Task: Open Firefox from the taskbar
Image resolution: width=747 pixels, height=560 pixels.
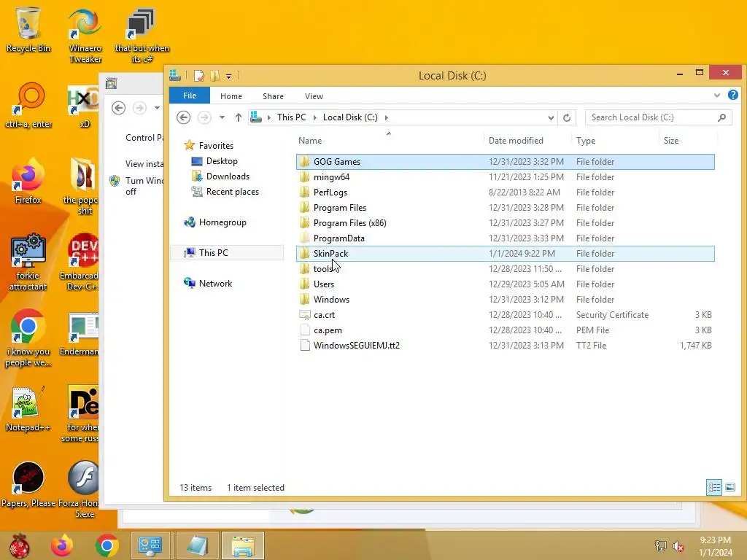Action: click(x=63, y=545)
